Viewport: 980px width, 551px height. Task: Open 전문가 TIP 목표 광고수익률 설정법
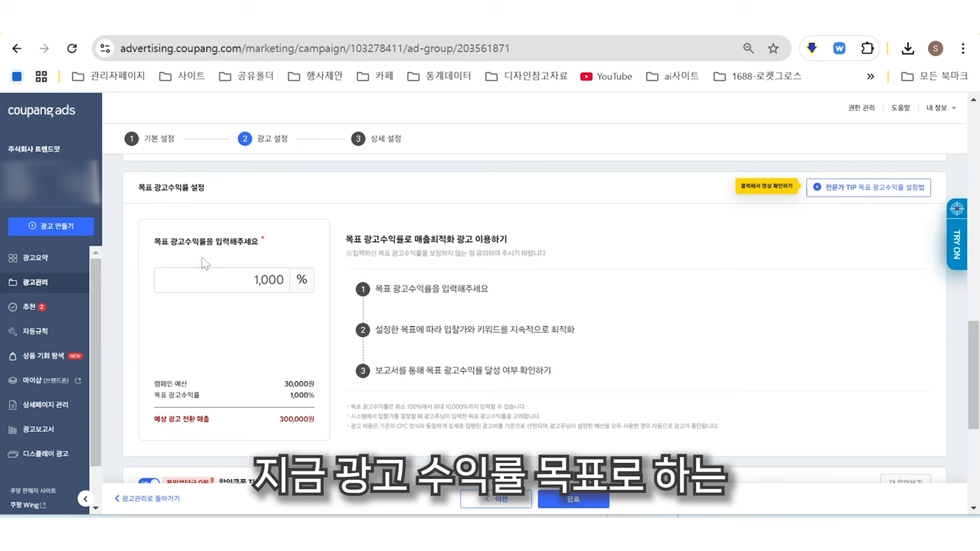pyautogui.click(x=868, y=187)
